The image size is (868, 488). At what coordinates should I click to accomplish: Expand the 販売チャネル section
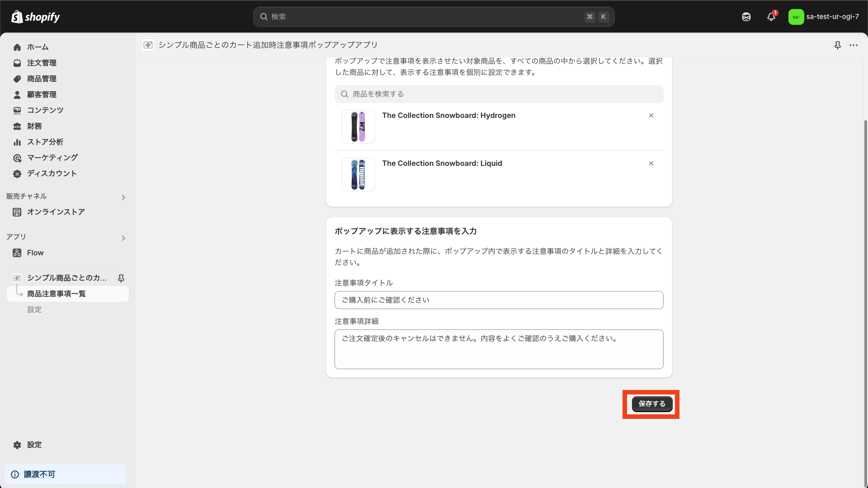click(x=123, y=197)
